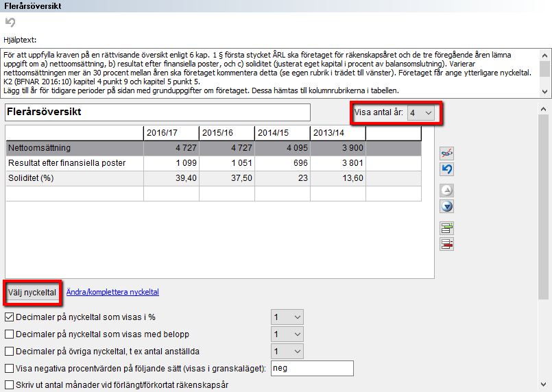Click the main panel scrollbar up arrow
Viewport: 552px width, 392px height.
(544, 109)
